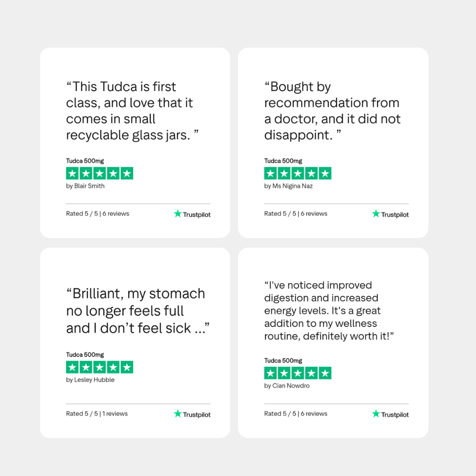Select the recyclable glass jars review quote
Screen dimensions: 476x476
[132, 111]
